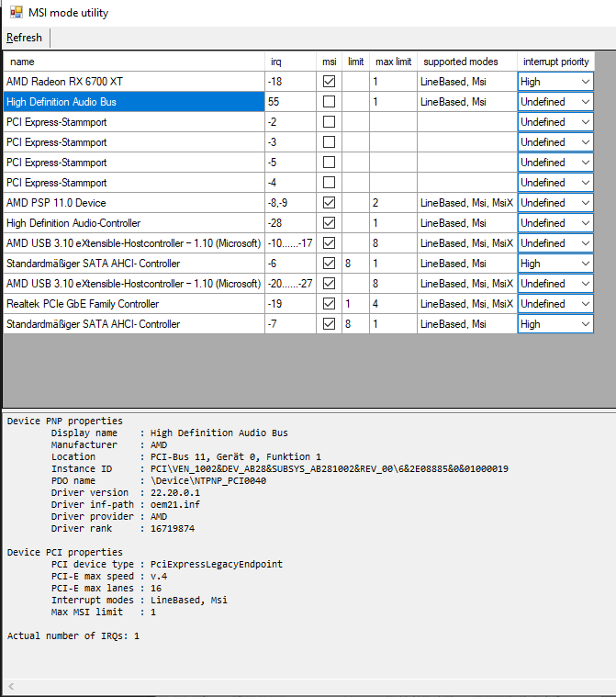
Task: Click irq cell showing -8,-9
Action: [x=290, y=203]
